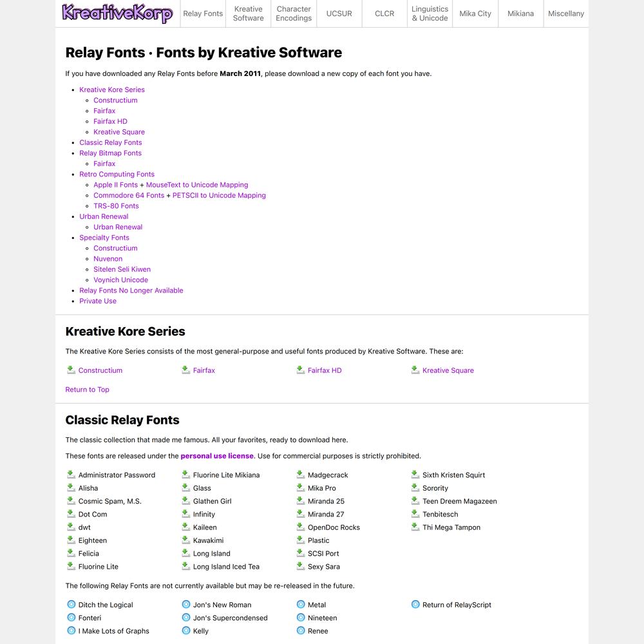Screen dimensions: 644x644
Task: Click download icon beside Mika Pro
Action: [x=301, y=488]
